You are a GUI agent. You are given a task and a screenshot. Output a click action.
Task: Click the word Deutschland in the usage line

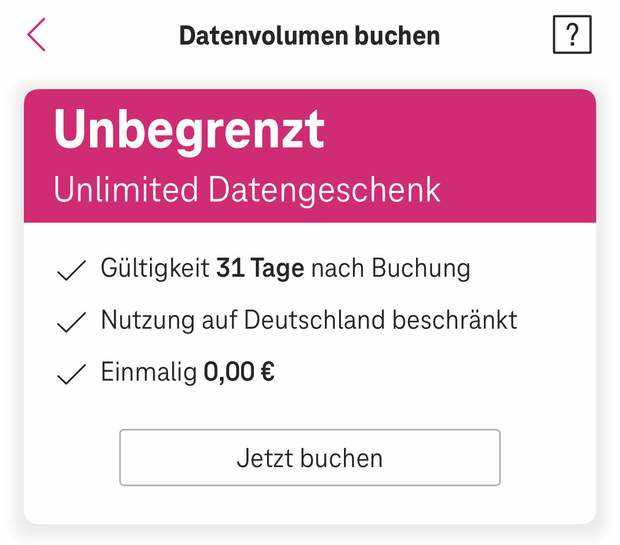tap(316, 321)
